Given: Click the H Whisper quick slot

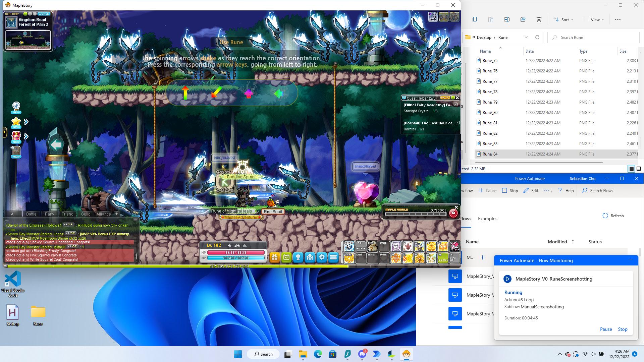Looking at the screenshot, I should (443, 258).
